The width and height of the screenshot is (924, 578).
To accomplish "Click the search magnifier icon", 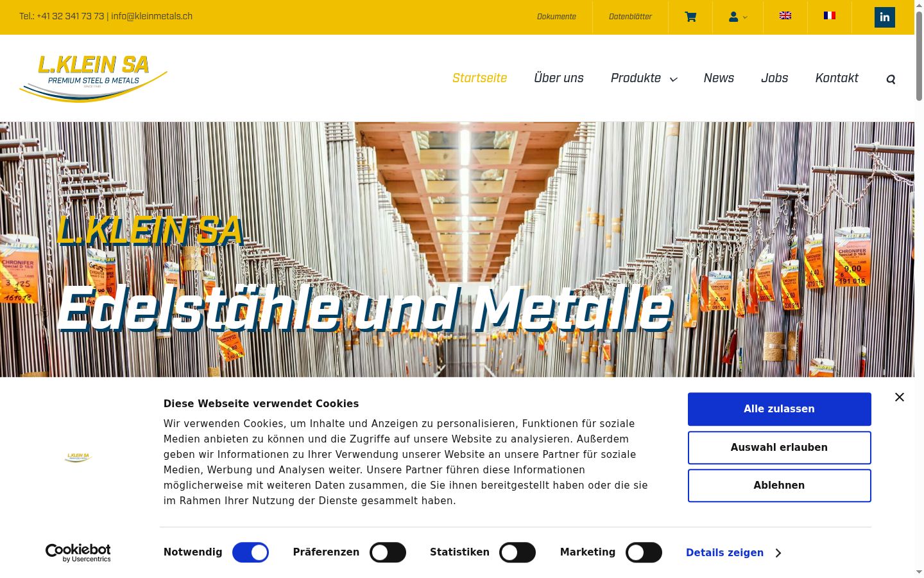I will (891, 79).
